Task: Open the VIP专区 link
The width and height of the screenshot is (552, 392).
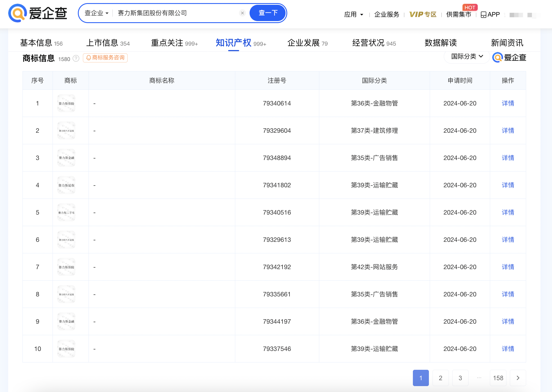Action: (x=423, y=14)
